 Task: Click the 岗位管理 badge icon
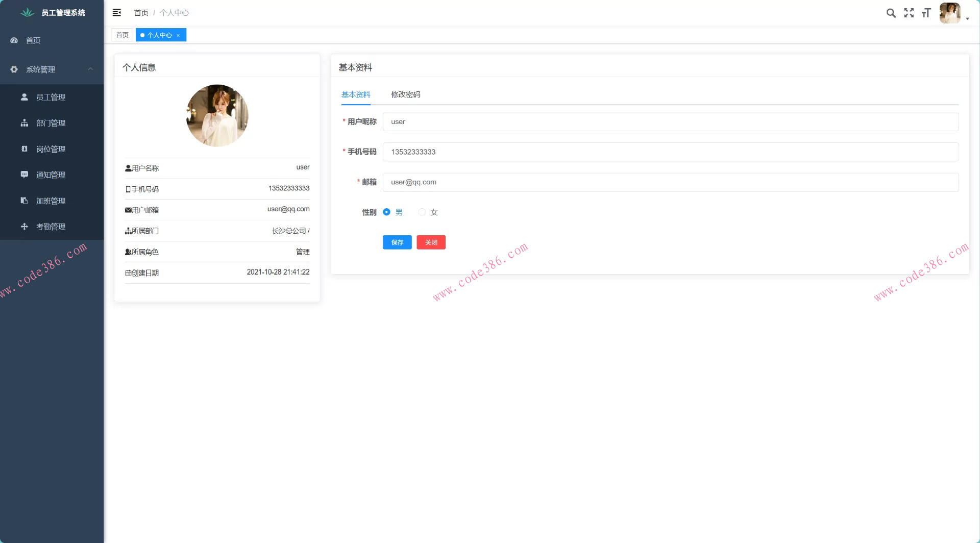click(x=24, y=149)
